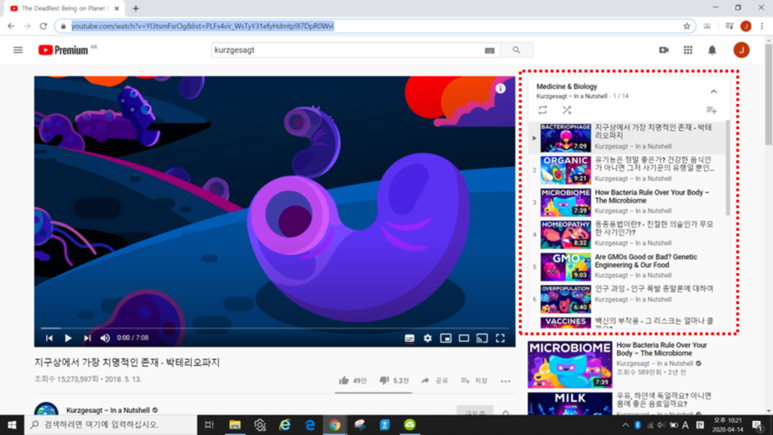Select the browser address bar URL

203,26
